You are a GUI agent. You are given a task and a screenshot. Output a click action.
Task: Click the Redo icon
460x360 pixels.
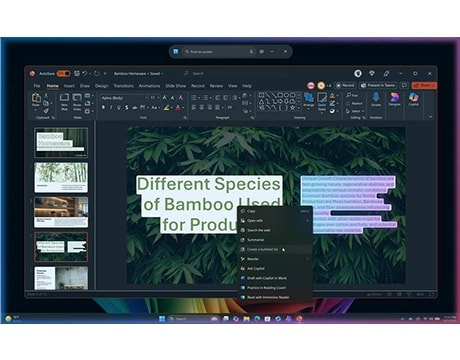[x=97, y=73]
